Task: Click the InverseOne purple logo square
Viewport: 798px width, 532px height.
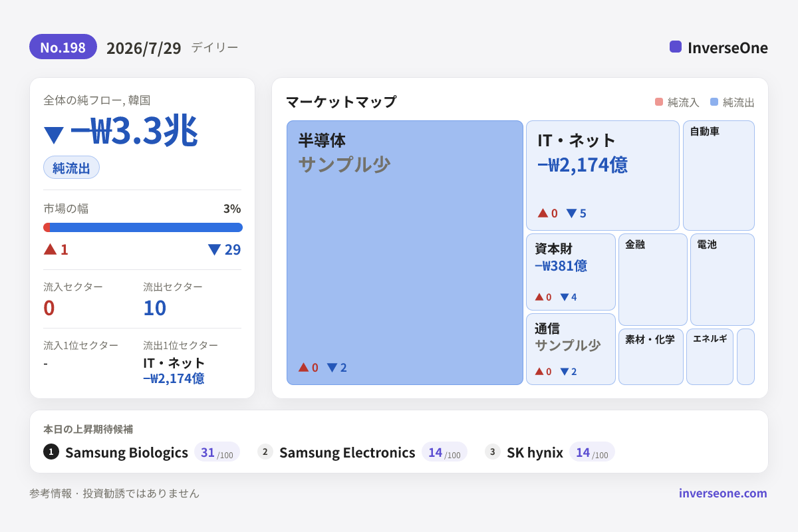Action: point(676,47)
